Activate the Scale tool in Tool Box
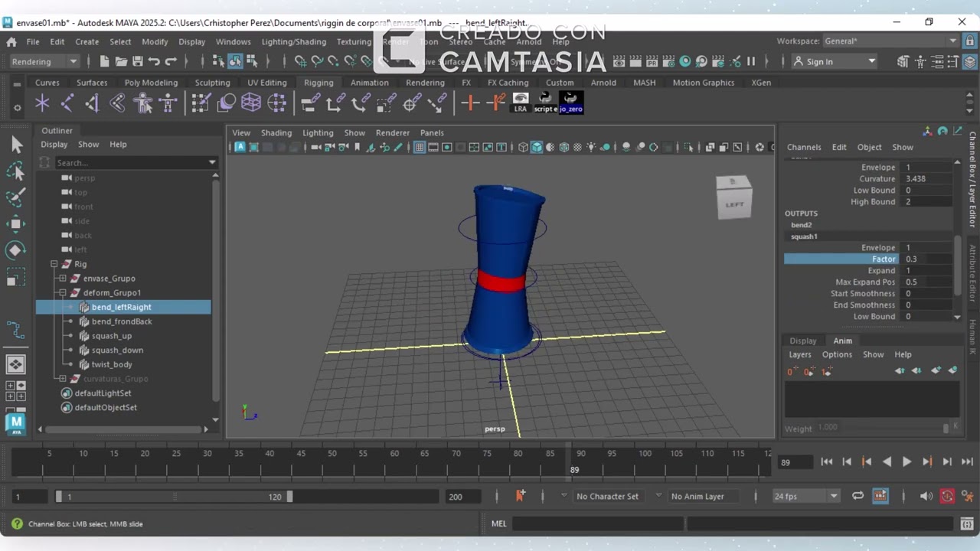Screen dimensions: 980x551 pyautogui.click(x=16, y=277)
